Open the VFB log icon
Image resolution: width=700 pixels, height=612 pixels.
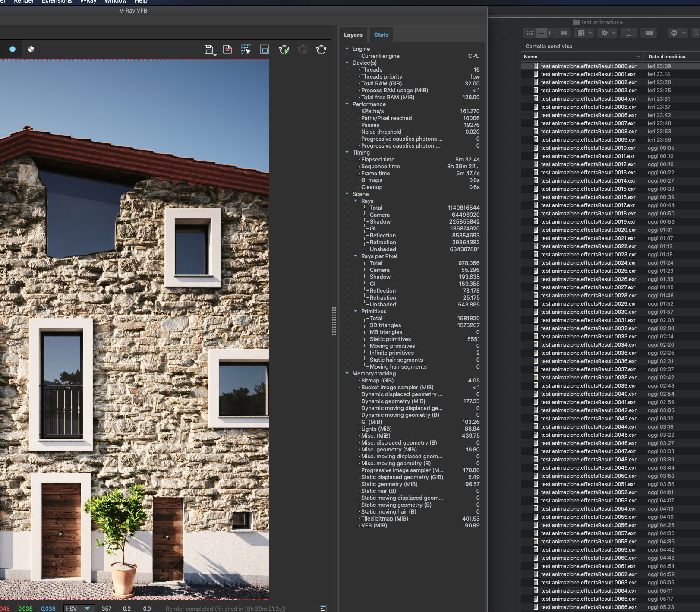(323, 608)
